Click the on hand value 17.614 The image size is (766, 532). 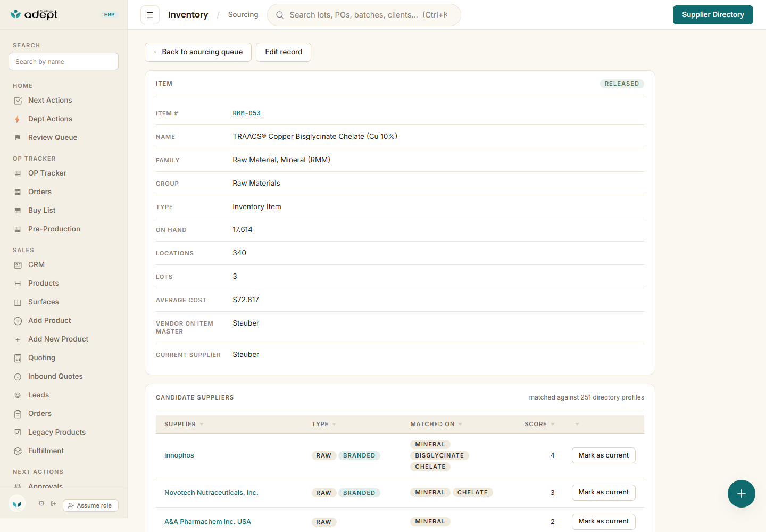click(x=243, y=230)
